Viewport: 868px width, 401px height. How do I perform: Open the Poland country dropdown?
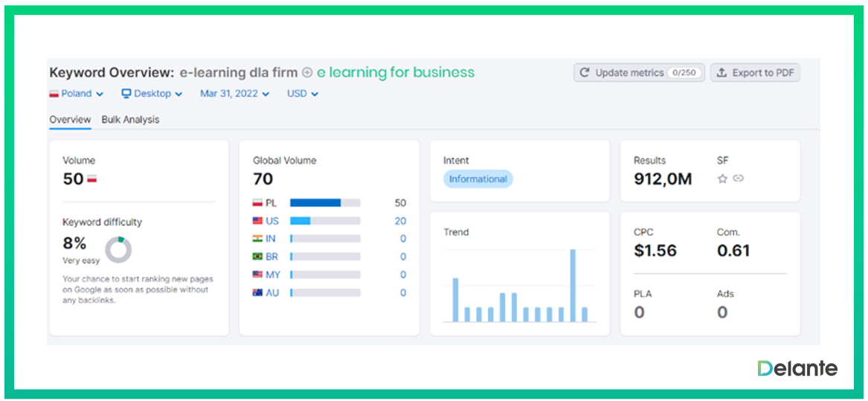point(77,94)
